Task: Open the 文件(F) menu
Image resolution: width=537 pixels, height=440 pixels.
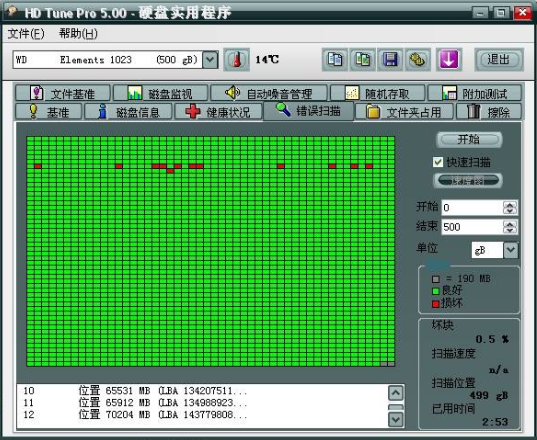Action: coord(26,34)
